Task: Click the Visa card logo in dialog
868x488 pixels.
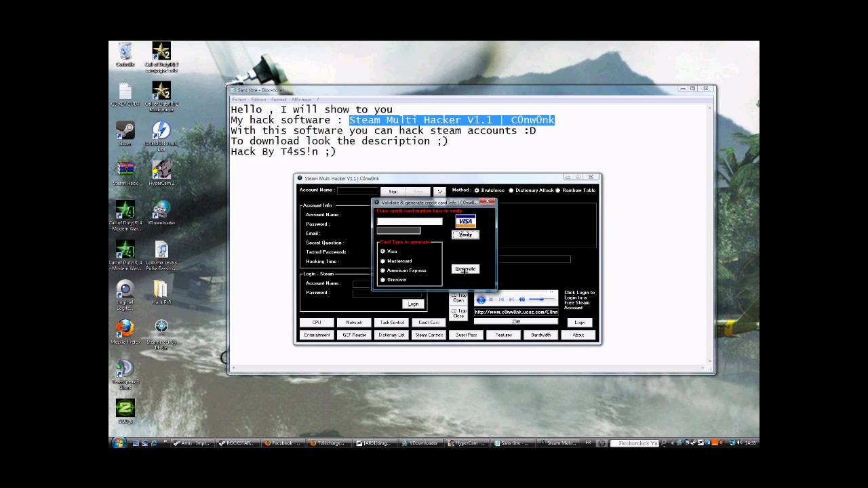Action: point(465,221)
